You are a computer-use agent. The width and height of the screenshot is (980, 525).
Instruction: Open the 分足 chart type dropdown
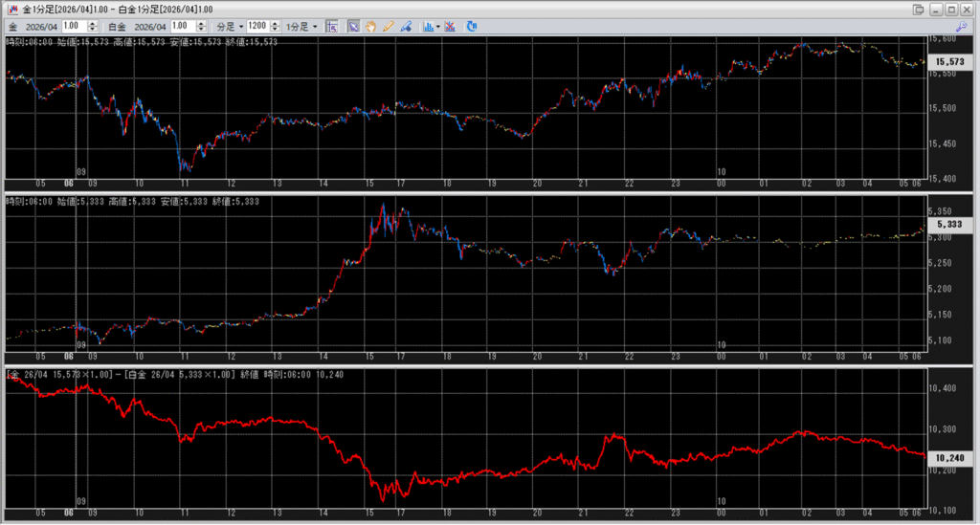(229, 27)
